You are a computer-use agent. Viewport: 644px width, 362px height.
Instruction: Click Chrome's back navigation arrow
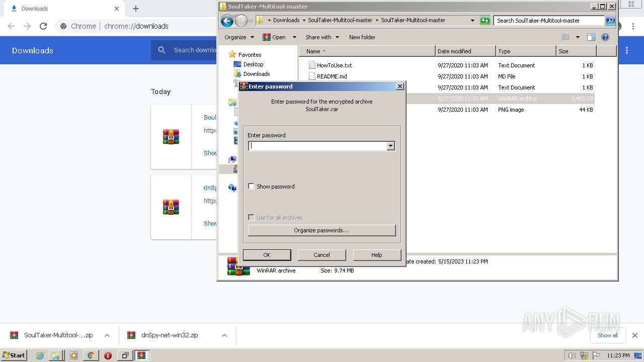(x=11, y=26)
